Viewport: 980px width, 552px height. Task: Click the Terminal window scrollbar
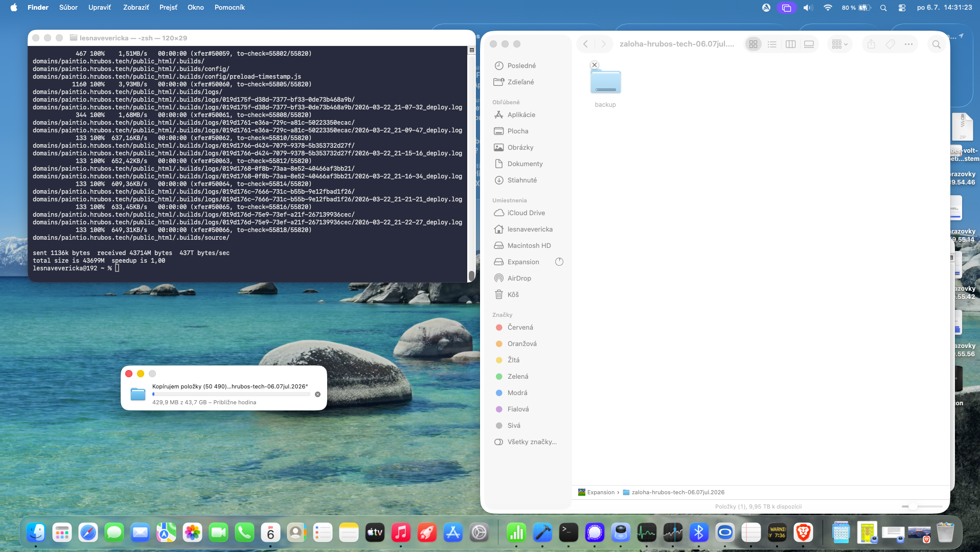pos(471,275)
